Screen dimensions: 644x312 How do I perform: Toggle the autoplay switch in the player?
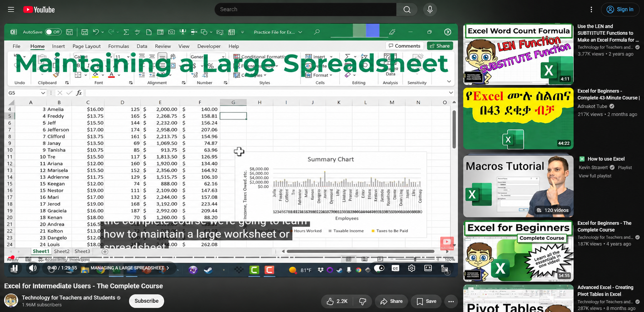pyautogui.click(x=379, y=268)
